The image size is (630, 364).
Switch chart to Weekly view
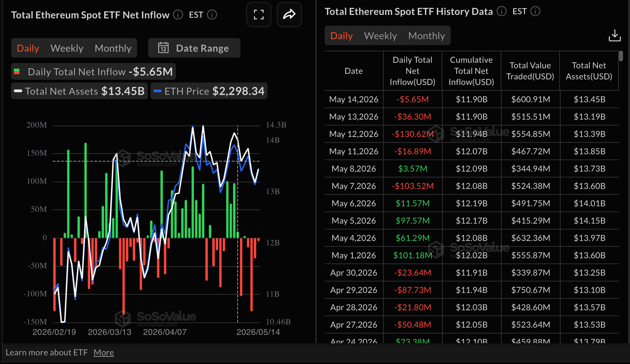click(67, 48)
